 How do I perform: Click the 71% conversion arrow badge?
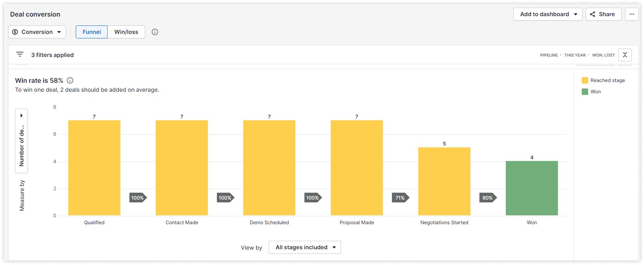click(x=400, y=198)
